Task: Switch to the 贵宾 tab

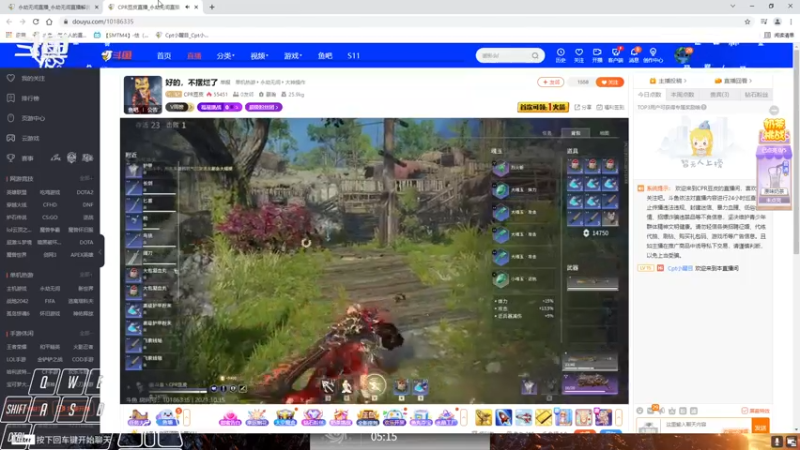Action: [719, 95]
